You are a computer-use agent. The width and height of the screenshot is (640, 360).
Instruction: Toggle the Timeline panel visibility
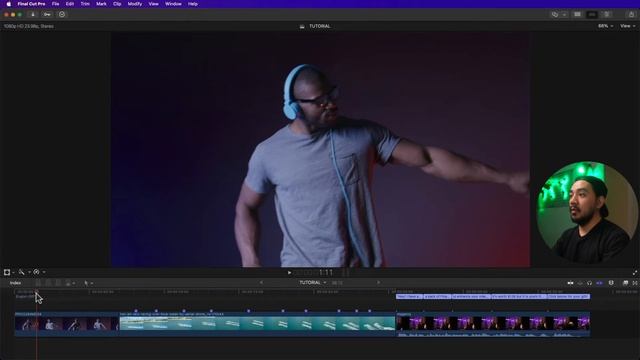click(592, 15)
